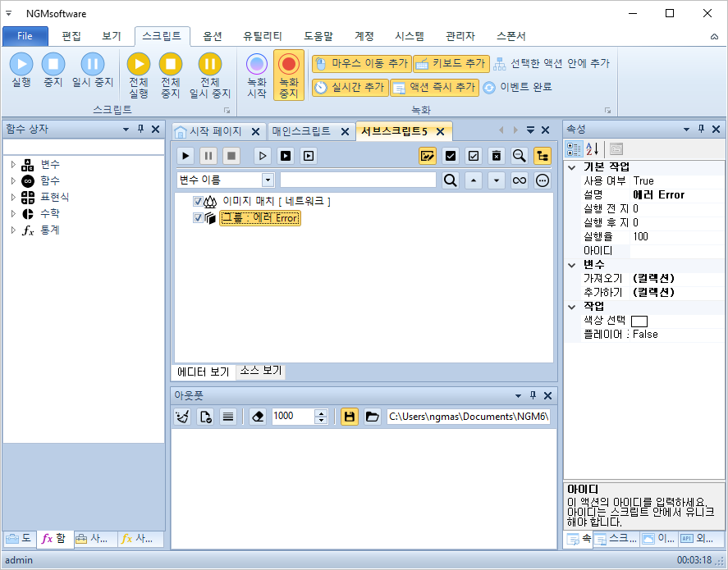The height and width of the screenshot is (570, 728).
Task: Uncheck the 이미지 매치 [네트워크] action
Action: (x=198, y=201)
